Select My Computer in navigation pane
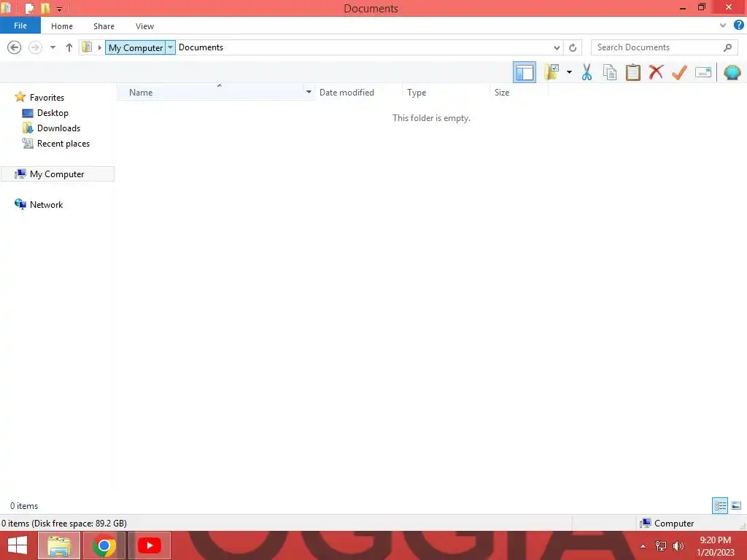Screen dimensions: 747x560 pos(57,174)
